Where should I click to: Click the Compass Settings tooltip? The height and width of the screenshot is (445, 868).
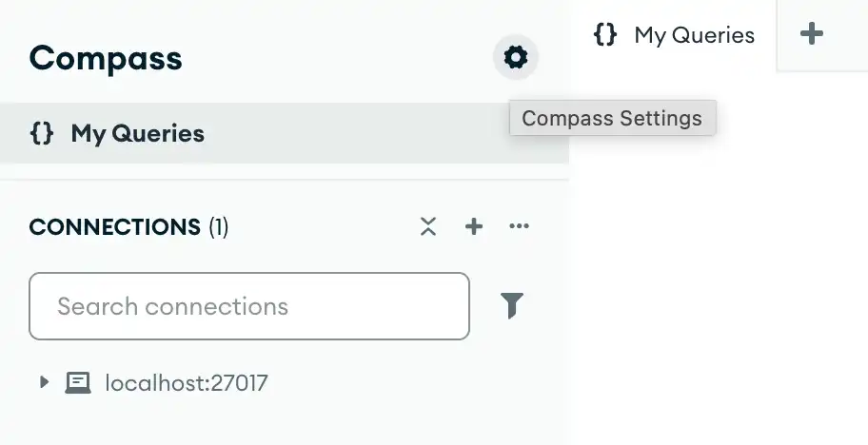point(612,119)
